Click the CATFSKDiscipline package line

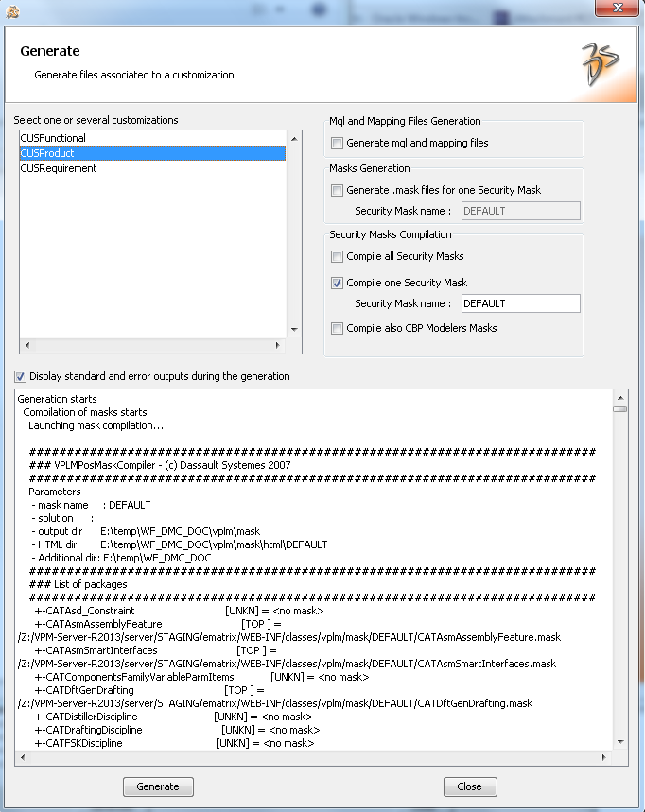tap(175, 744)
